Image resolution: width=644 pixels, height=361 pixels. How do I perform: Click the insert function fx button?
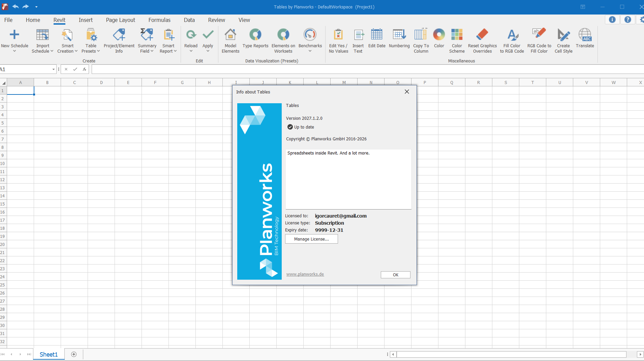84,70
